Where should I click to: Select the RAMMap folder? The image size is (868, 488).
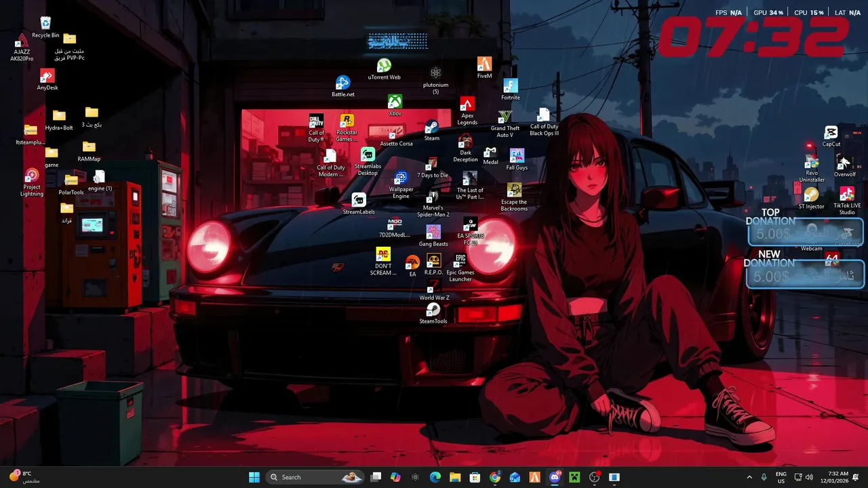pyautogui.click(x=89, y=151)
